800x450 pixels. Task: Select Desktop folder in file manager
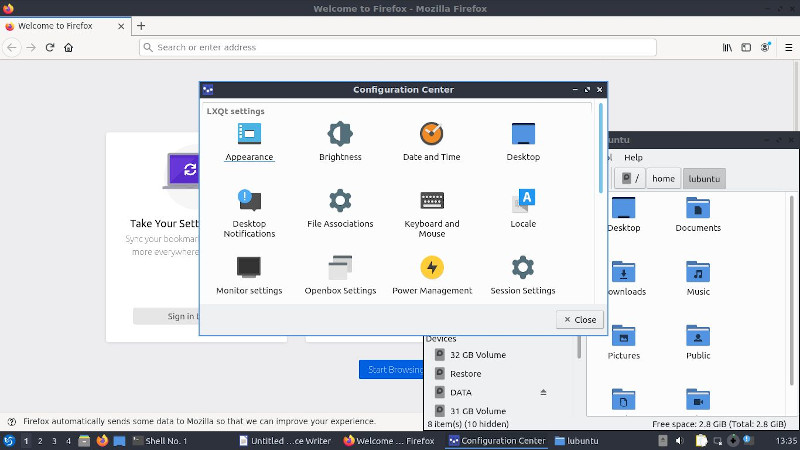pos(623,214)
